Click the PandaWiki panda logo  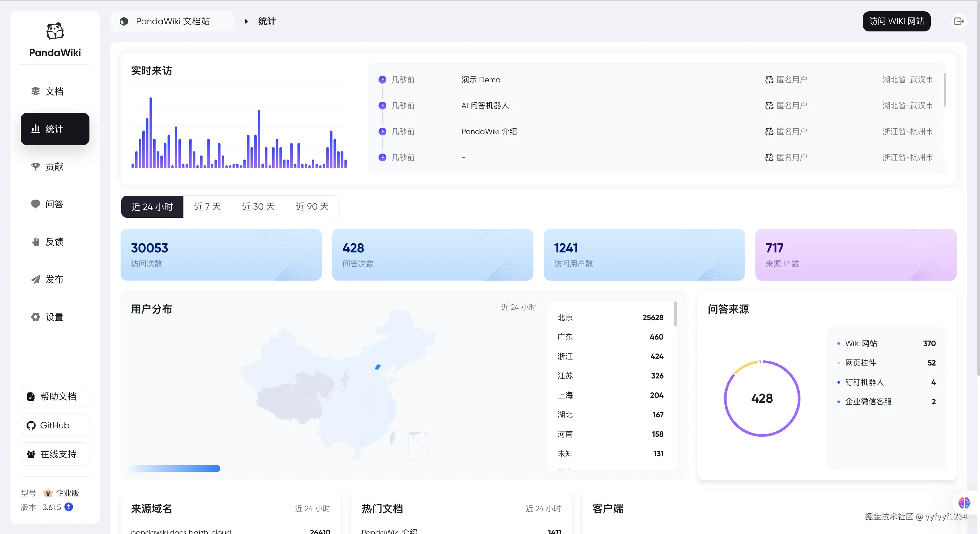[x=55, y=30]
